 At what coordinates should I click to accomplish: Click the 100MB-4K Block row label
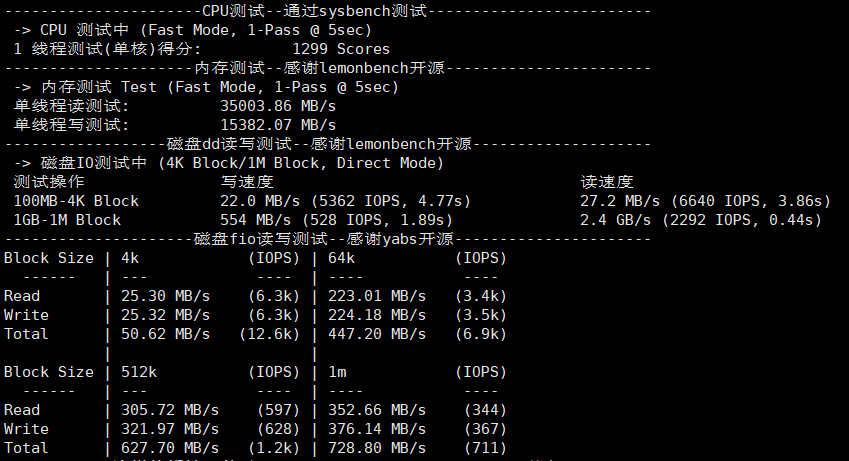point(76,201)
